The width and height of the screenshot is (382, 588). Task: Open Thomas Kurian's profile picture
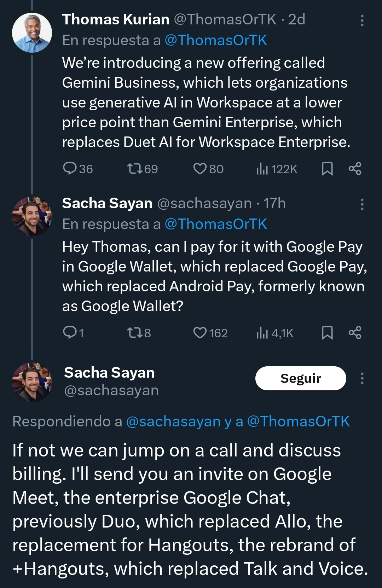click(32, 33)
